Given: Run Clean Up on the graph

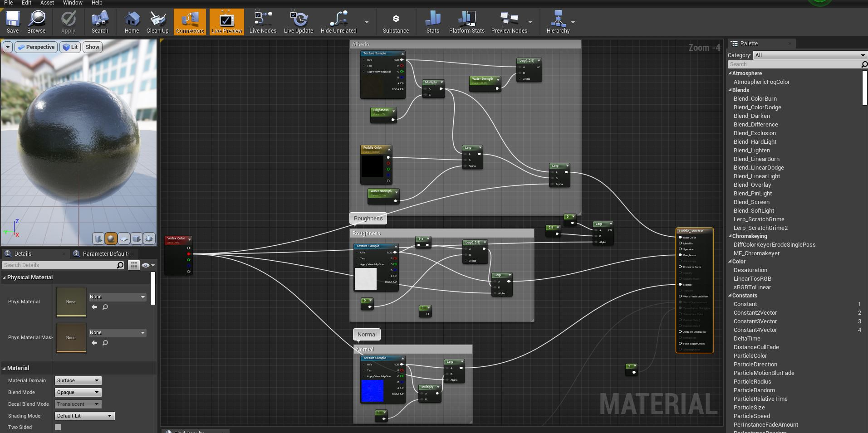Looking at the screenshot, I should tap(157, 22).
